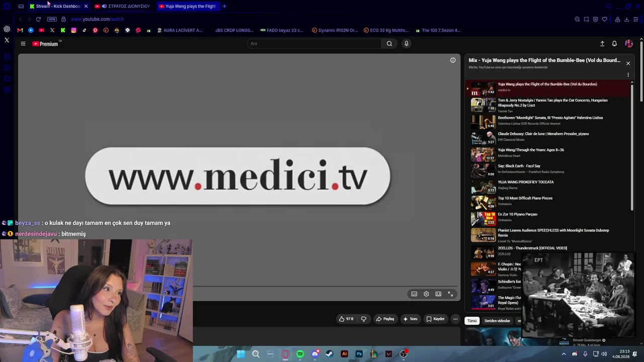Viewport: 644px width, 362px height.
Task: Open the browser downloads icon
Action: pos(626,19)
